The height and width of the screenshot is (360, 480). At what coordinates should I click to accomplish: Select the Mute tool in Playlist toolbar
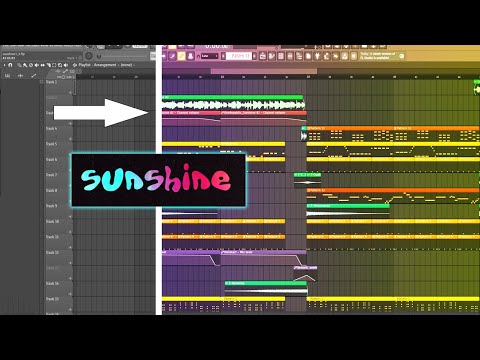[36, 65]
